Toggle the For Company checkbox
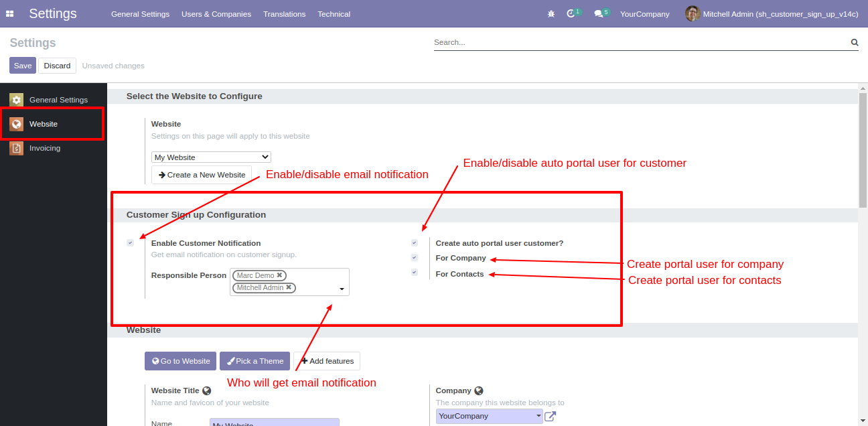868x426 pixels. [x=415, y=257]
